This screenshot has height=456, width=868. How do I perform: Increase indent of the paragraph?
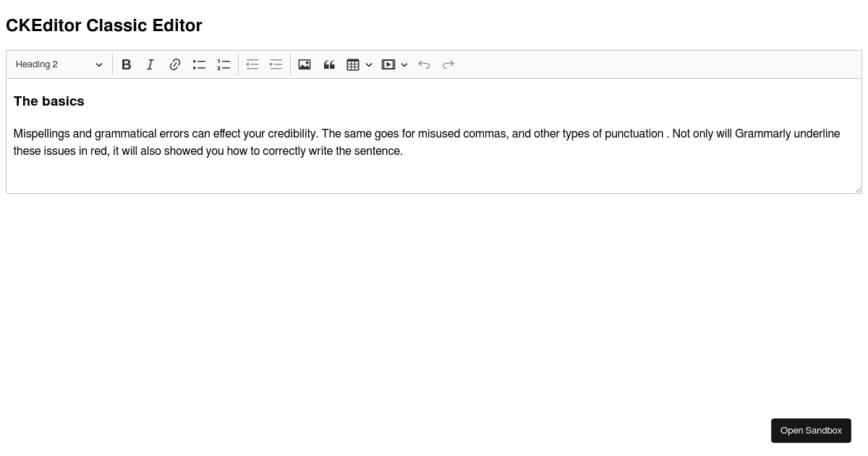pos(276,64)
